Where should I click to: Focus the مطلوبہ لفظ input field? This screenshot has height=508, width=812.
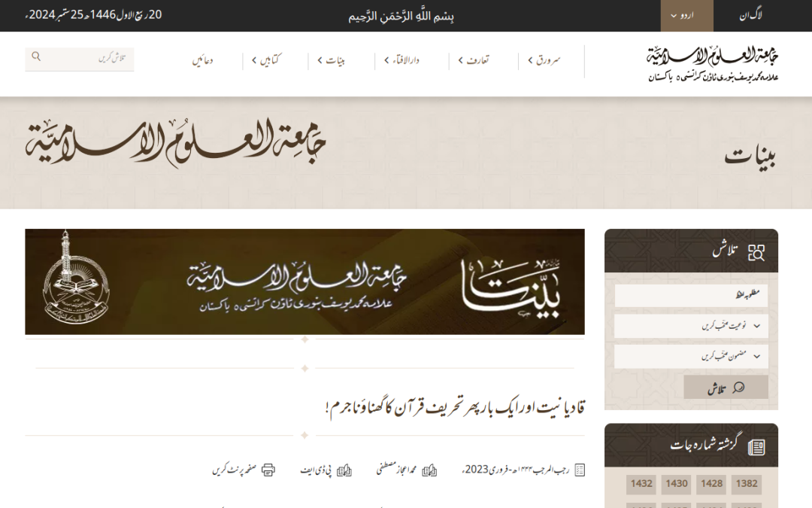tap(691, 296)
